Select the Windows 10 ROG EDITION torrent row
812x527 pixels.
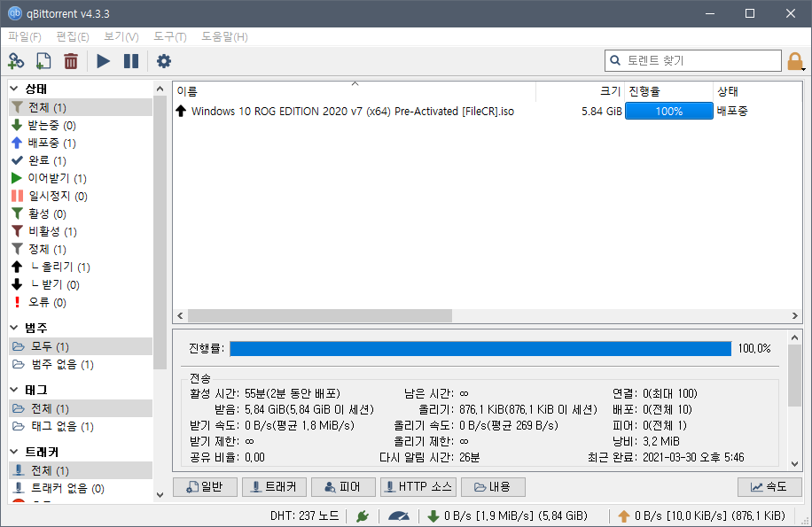click(487, 111)
